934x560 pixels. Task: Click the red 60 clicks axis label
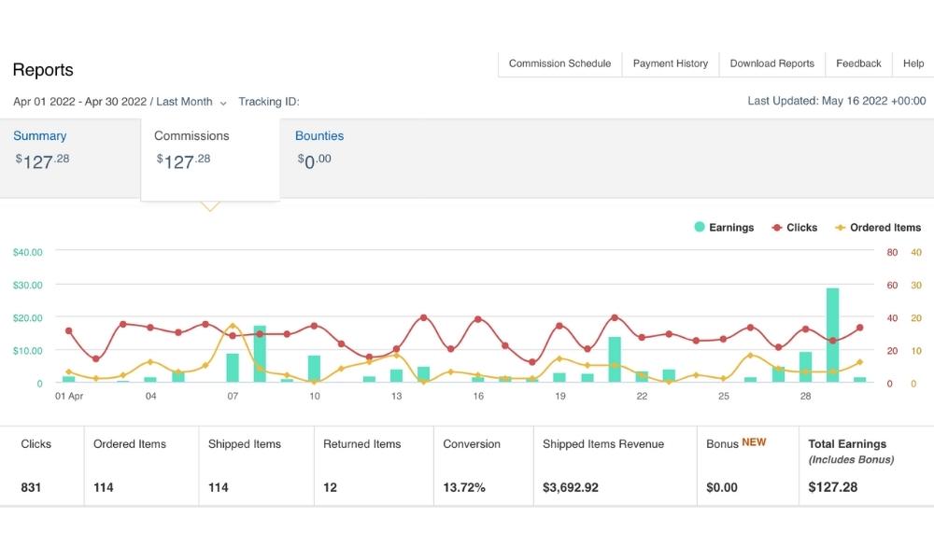tap(892, 285)
